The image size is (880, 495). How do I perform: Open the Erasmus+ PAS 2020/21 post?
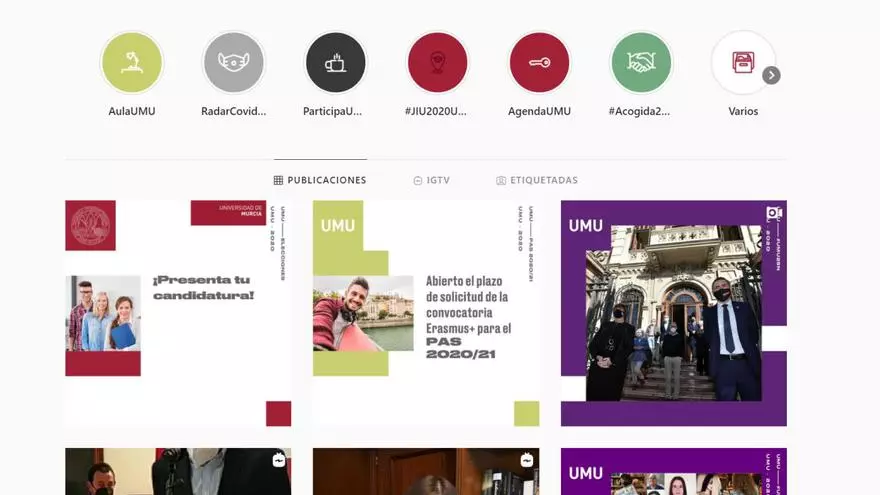tap(426, 313)
